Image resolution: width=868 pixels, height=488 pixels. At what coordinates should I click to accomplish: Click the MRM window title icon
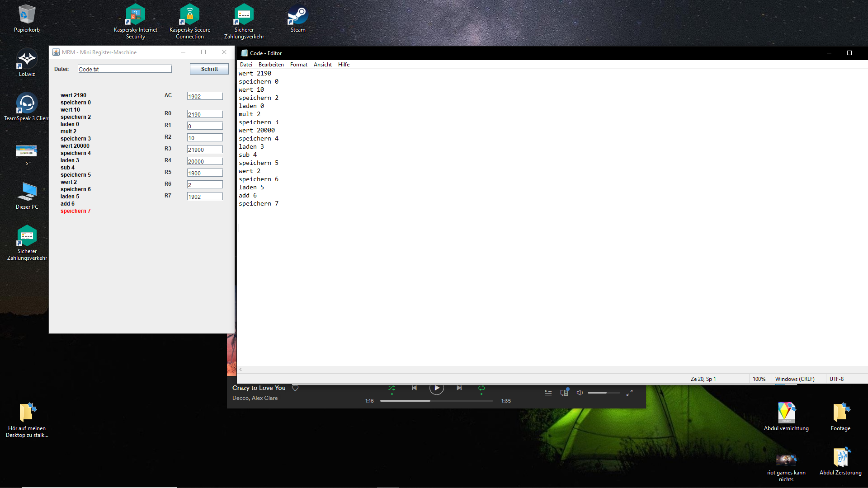pyautogui.click(x=56, y=52)
